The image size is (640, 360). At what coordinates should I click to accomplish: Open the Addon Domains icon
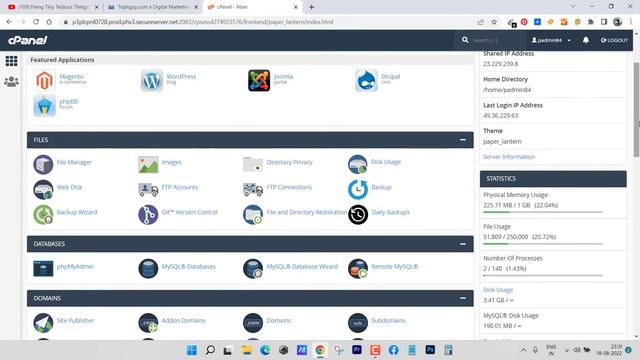[148, 323]
